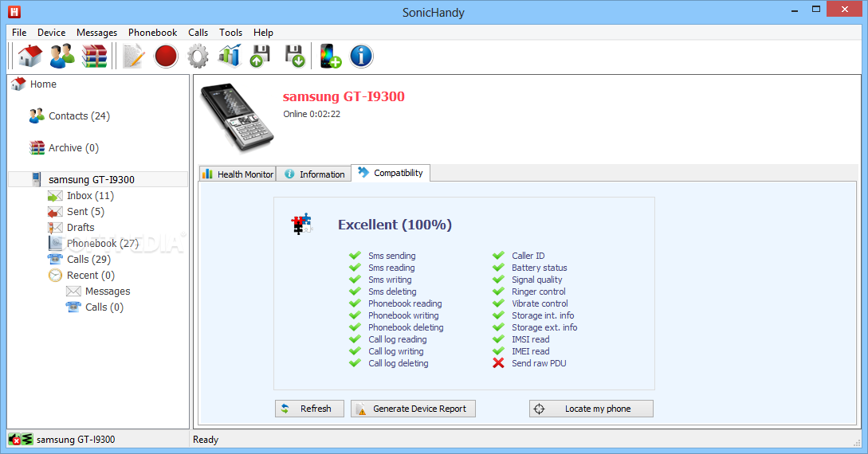Click the connection status icon in status bar
The width and height of the screenshot is (868, 454).
pyautogui.click(x=21, y=440)
